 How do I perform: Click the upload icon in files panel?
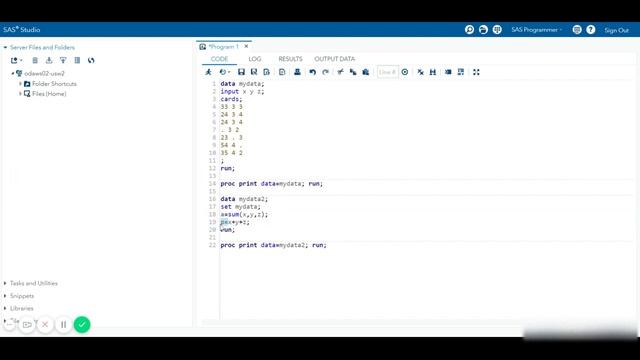(63, 60)
